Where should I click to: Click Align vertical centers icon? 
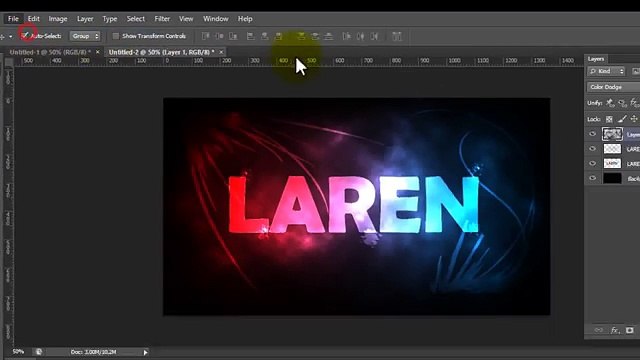(219, 36)
